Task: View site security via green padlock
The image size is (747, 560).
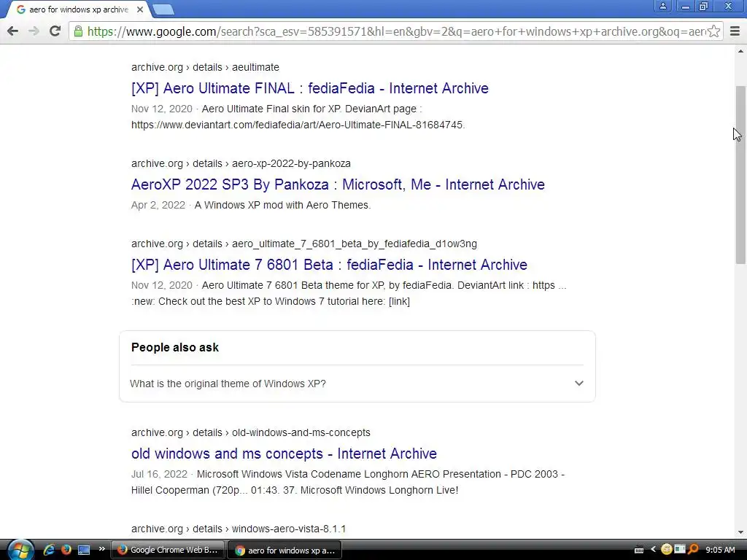Action: 78,31
